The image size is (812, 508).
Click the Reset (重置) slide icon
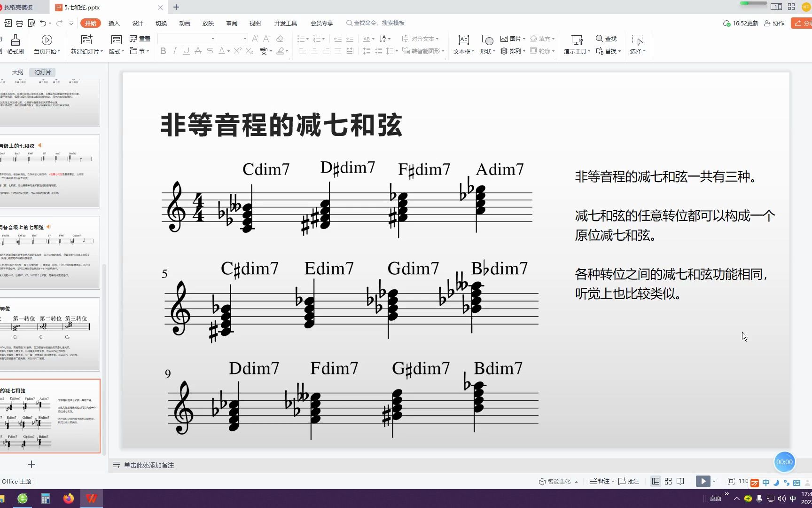[140, 39]
